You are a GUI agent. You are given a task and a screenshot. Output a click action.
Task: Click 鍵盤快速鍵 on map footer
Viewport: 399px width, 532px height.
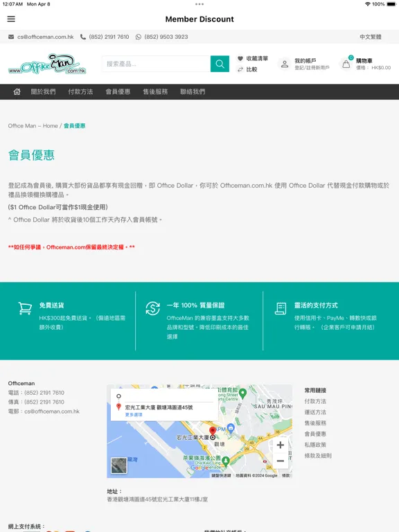tap(221, 476)
